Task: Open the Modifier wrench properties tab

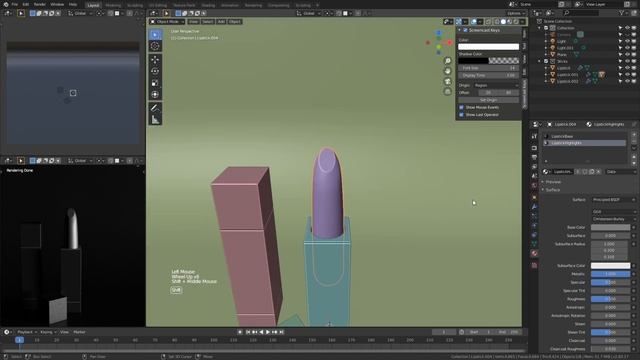Action: tap(534, 207)
